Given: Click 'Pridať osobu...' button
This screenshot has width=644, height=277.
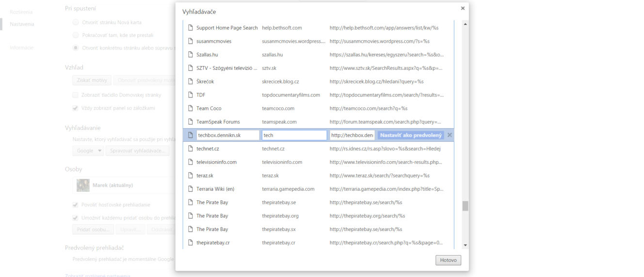Looking at the screenshot, I should (93, 229).
